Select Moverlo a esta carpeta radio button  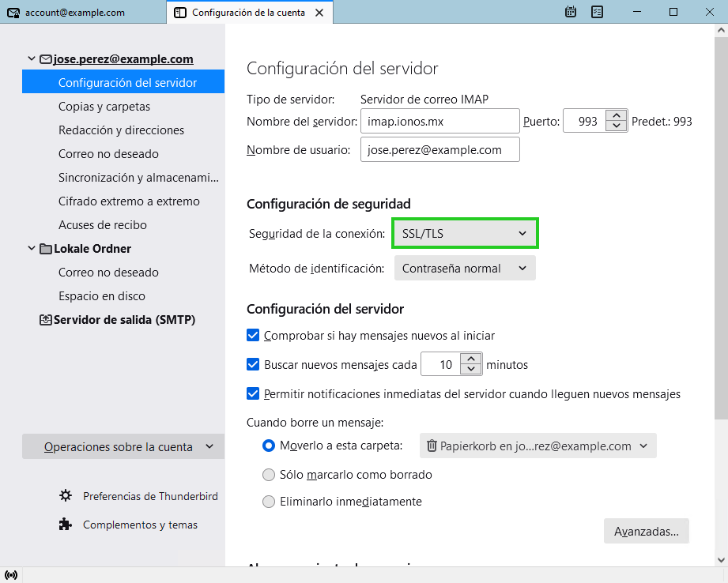269,446
